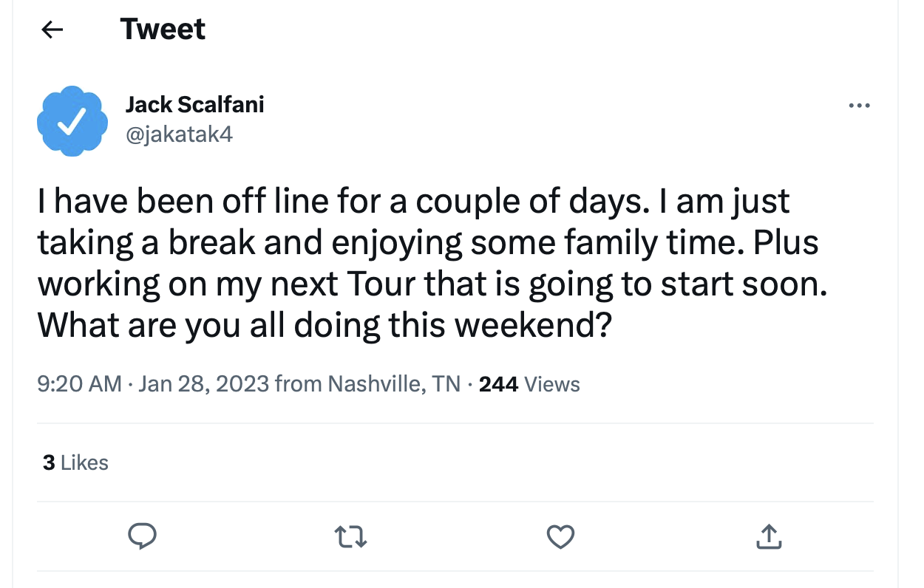Open the Jan 28, 2023 date link
The width and height of the screenshot is (924, 588).
click(203, 383)
